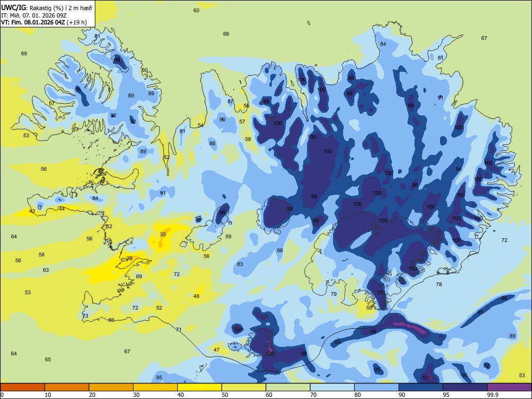This screenshot has height=399, width=532.
Task: Click the legend tick label 99.9
Action: 492,395
